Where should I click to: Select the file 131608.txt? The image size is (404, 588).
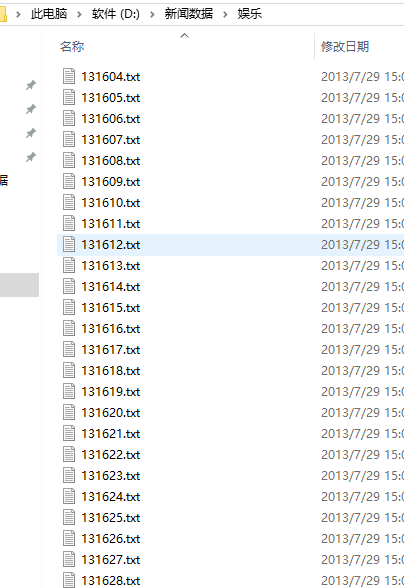(111, 160)
